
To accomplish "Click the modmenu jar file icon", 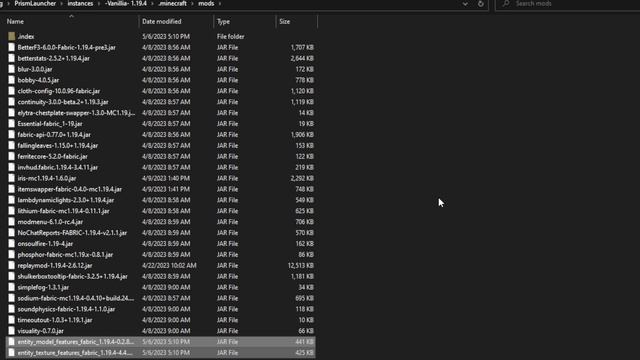I will coord(11,222).
